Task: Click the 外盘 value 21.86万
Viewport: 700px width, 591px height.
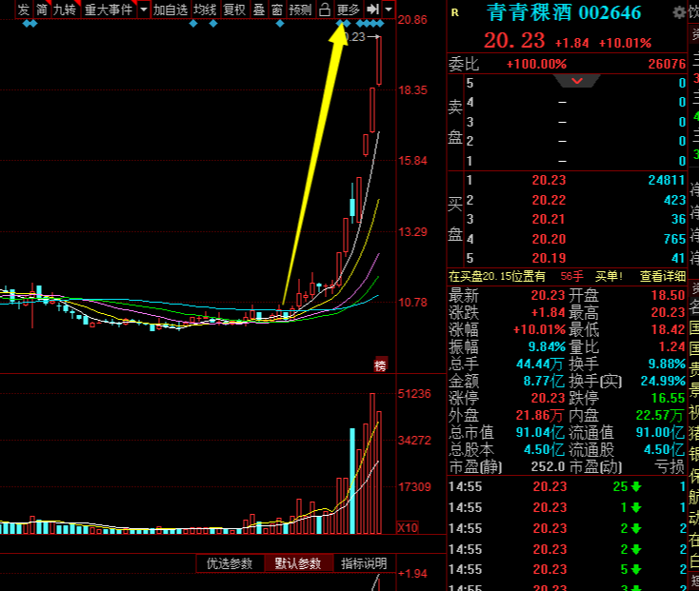Action: [x=540, y=415]
